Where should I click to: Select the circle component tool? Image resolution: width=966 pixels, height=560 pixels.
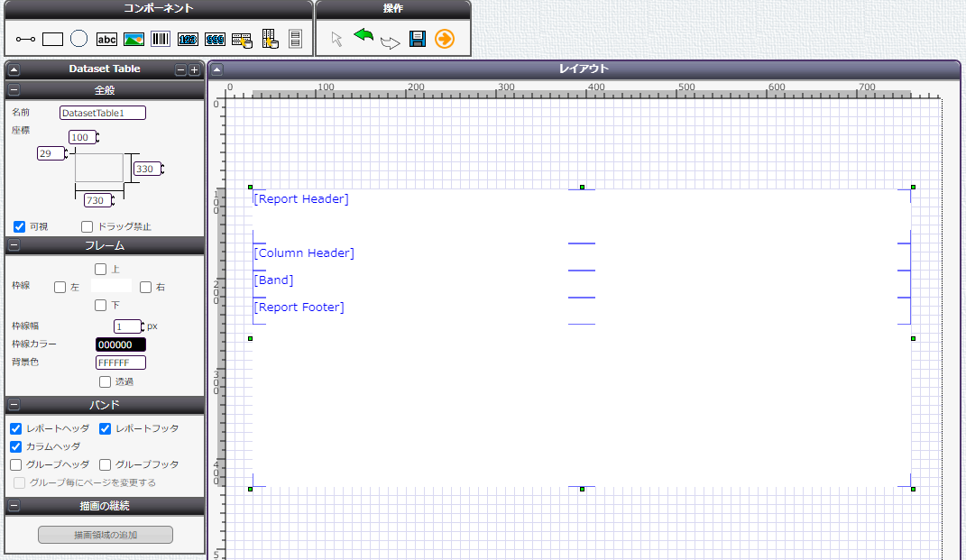(x=79, y=39)
